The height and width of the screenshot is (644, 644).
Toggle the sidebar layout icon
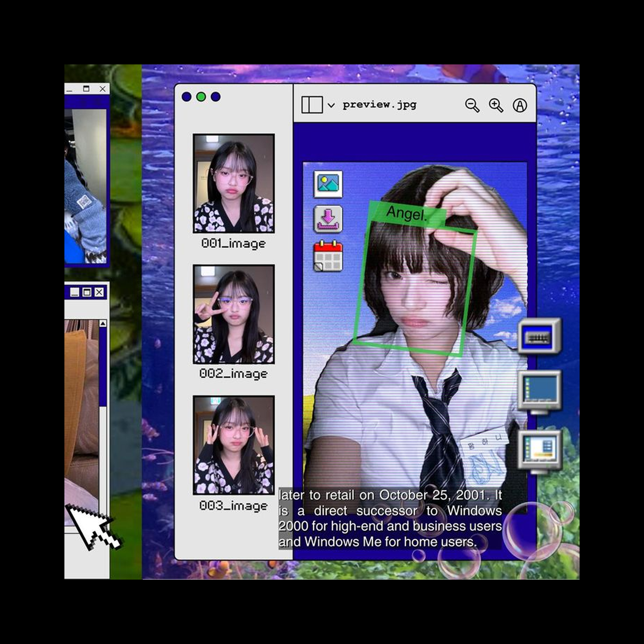pyautogui.click(x=312, y=105)
